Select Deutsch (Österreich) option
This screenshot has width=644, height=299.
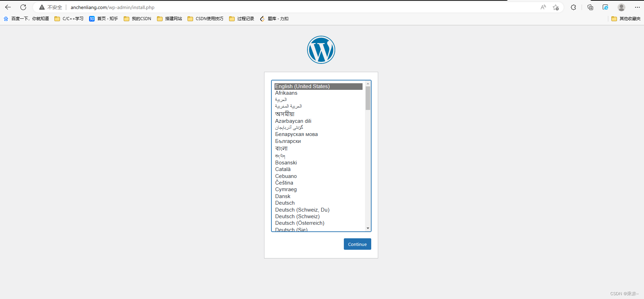click(x=319, y=223)
